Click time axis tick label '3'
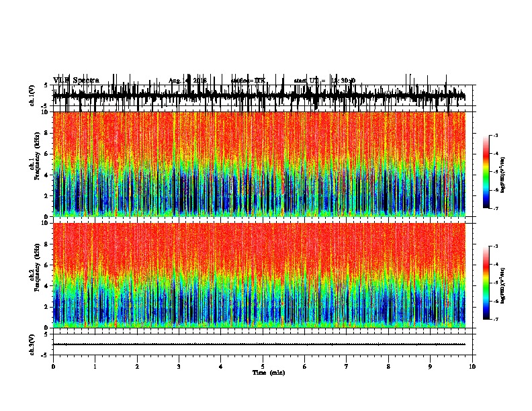The height and width of the screenshot is (411, 532). pyautogui.click(x=179, y=367)
